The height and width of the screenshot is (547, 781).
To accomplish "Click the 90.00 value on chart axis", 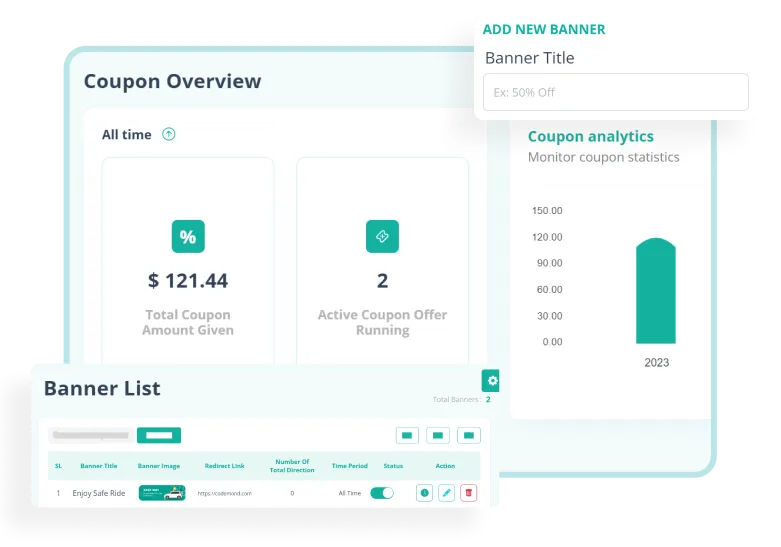I will pos(549,263).
